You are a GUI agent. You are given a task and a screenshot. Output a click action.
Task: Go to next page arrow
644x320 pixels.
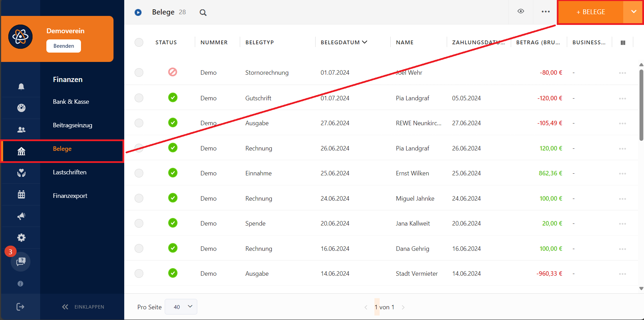tap(403, 307)
